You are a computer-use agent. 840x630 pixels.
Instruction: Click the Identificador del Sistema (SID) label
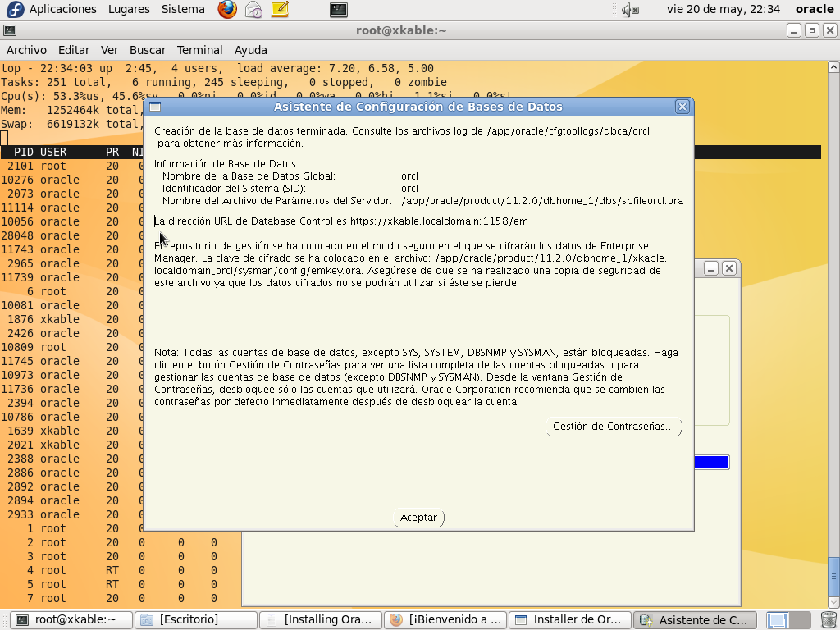tap(234, 189)
